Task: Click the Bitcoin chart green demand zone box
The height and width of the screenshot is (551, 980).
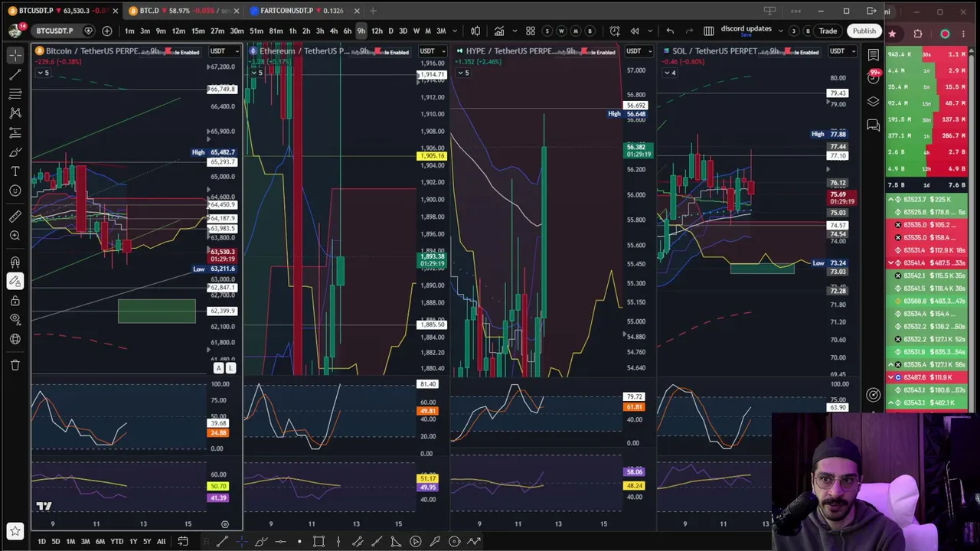Action: (x=157, y=311)
